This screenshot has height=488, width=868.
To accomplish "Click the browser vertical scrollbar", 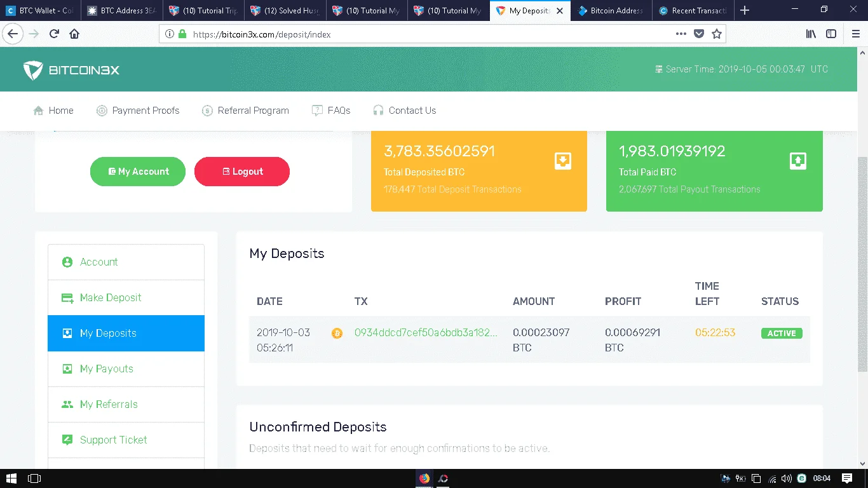I will click(x=862, y=264).
